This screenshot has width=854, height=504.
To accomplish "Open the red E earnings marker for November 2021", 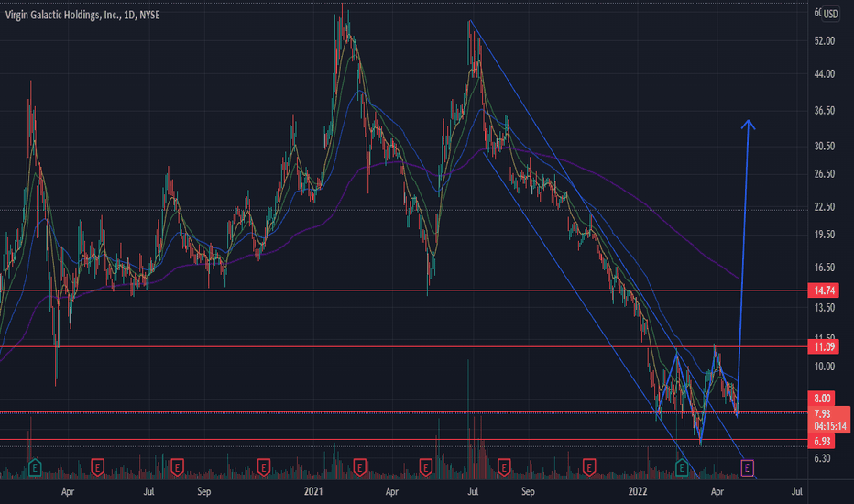I will pos(589,467).
